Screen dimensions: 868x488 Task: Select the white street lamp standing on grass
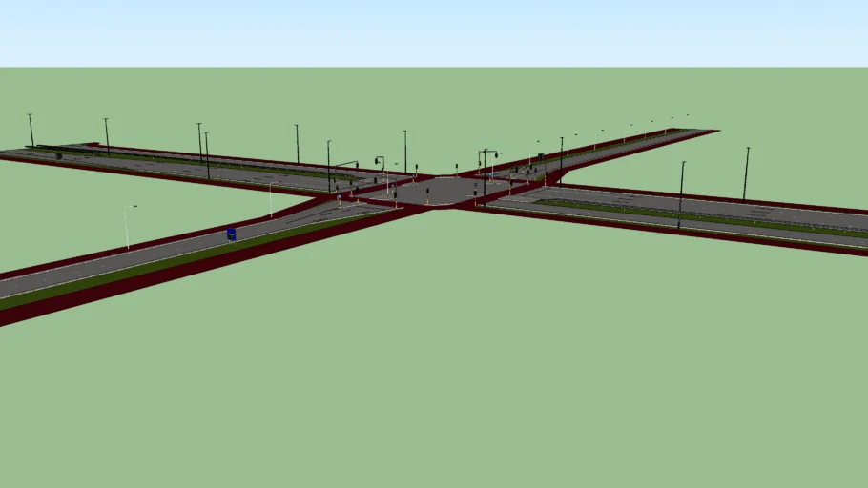126,227
